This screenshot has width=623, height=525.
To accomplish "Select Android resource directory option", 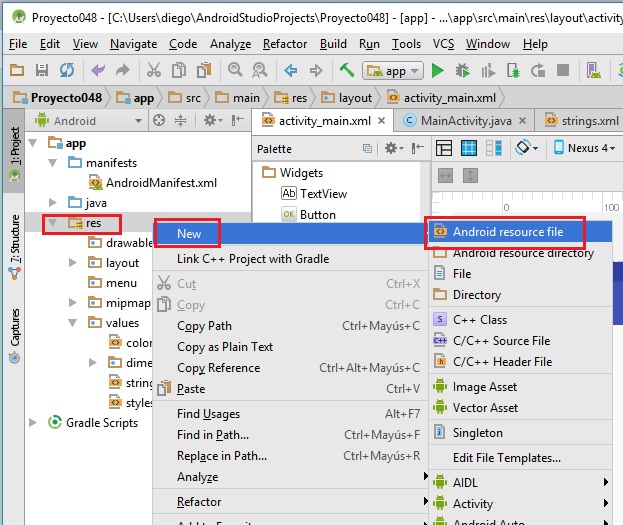I will pos(520,253).
